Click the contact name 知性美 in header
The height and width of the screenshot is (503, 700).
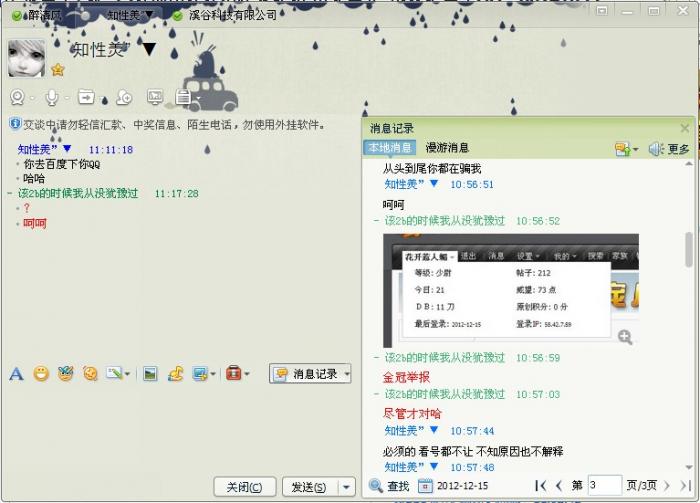point(100,50)
